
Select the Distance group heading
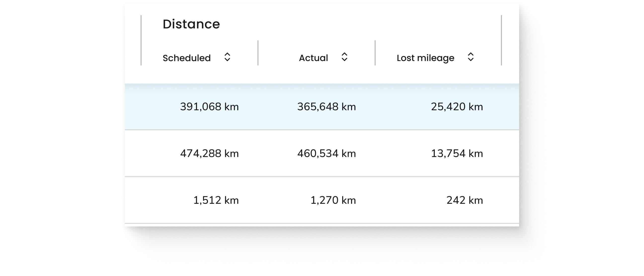[191, 24]
